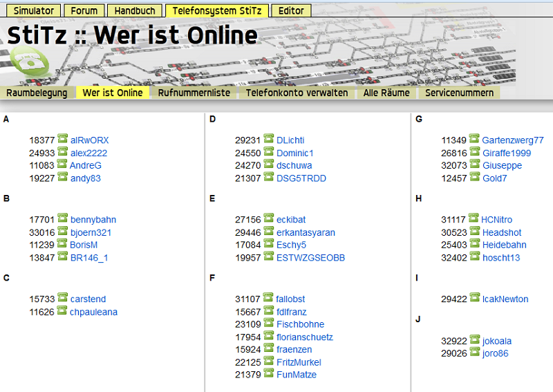
Task: Click the phone icon beside jokoala
Action: [x=474, y=340]
